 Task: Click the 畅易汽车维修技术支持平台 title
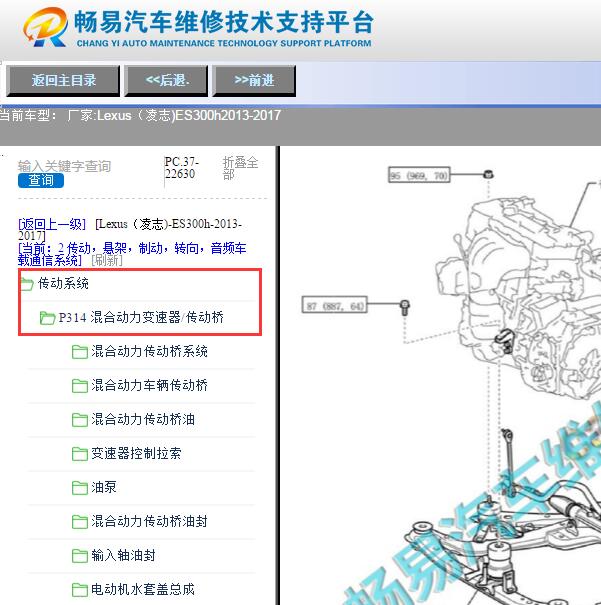(x=224, y=22)
